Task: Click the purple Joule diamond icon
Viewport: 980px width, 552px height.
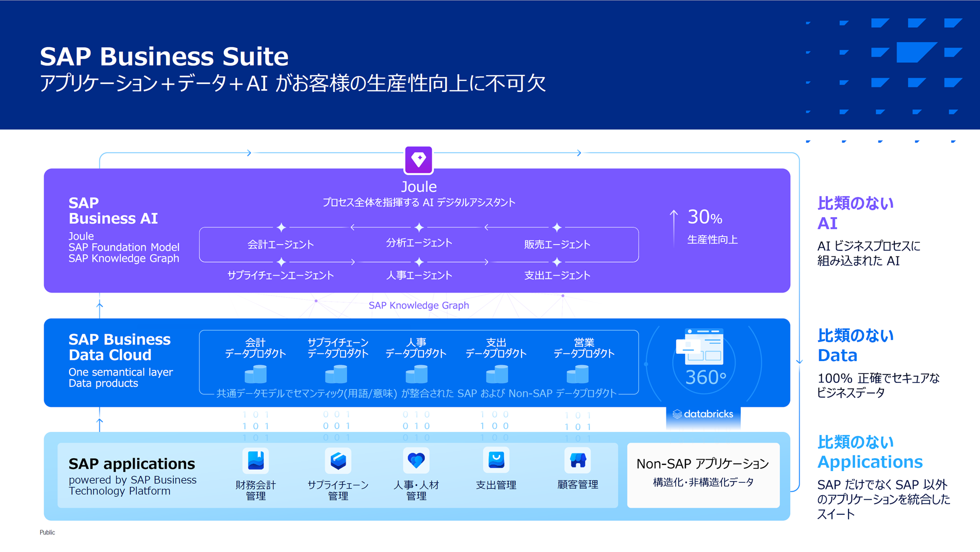Action: point(418,159)
